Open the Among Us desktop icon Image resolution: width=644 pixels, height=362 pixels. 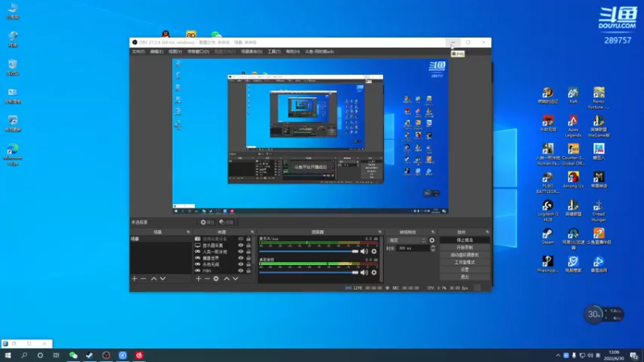click(573, 179)
